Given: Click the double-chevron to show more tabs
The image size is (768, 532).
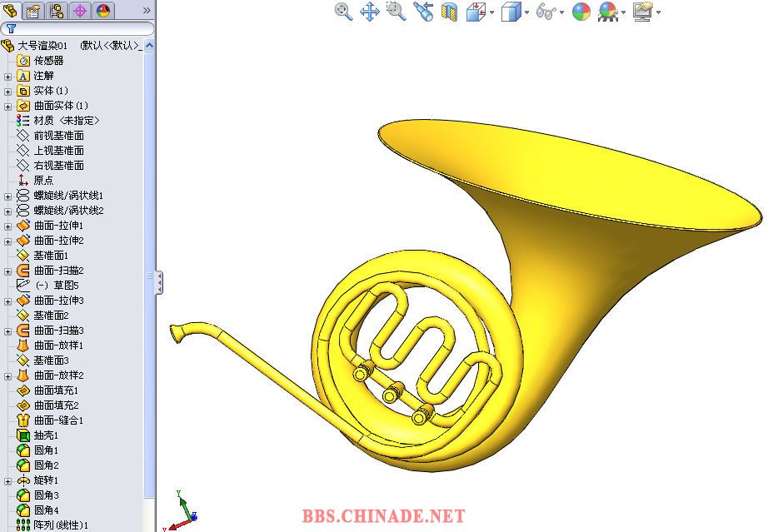Looking at the screenshot, I should pyautogui.click(x=147, y=11).
